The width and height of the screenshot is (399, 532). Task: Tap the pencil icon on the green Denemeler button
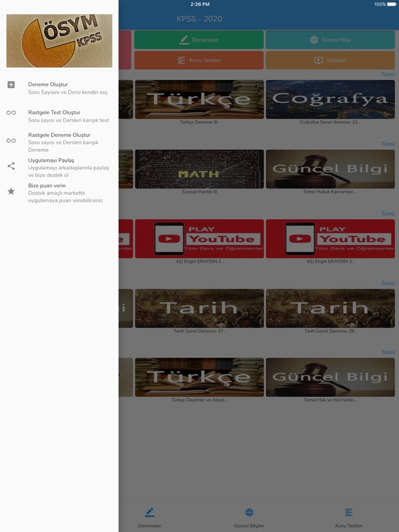pyautogui.click(x=184, y=40)
